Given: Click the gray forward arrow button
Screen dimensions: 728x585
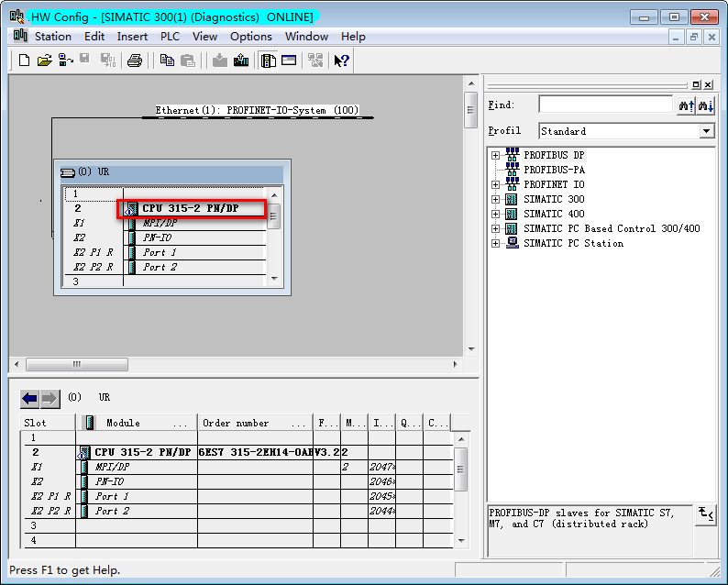Looking at the screenshot, I should (50, 398).
